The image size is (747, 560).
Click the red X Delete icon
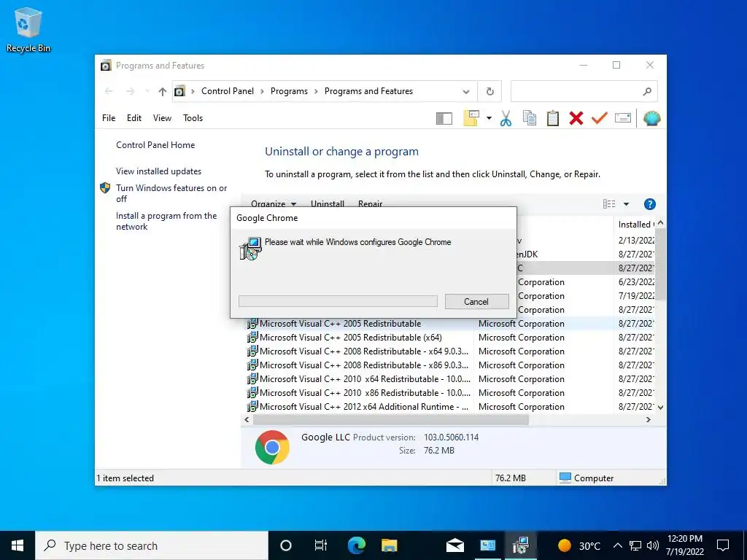(576, 118)
